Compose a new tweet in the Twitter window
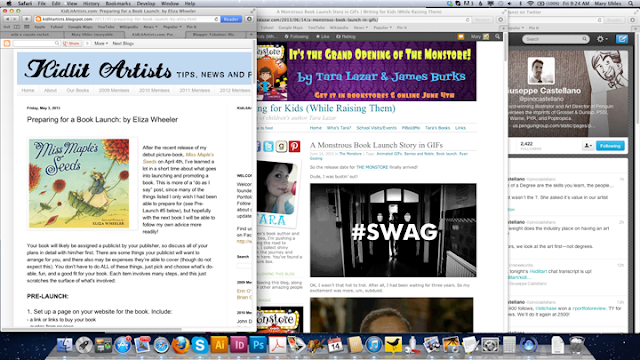 [x=622, y=39]
